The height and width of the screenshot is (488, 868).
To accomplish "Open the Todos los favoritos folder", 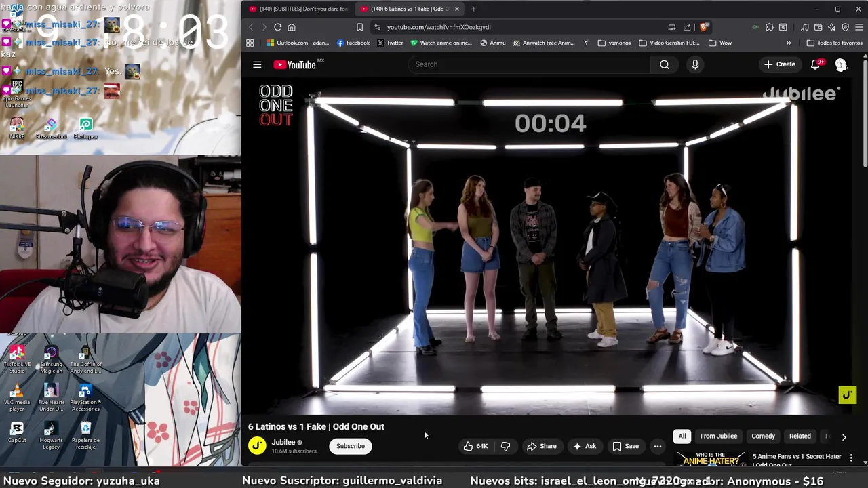I will (835, 43).
